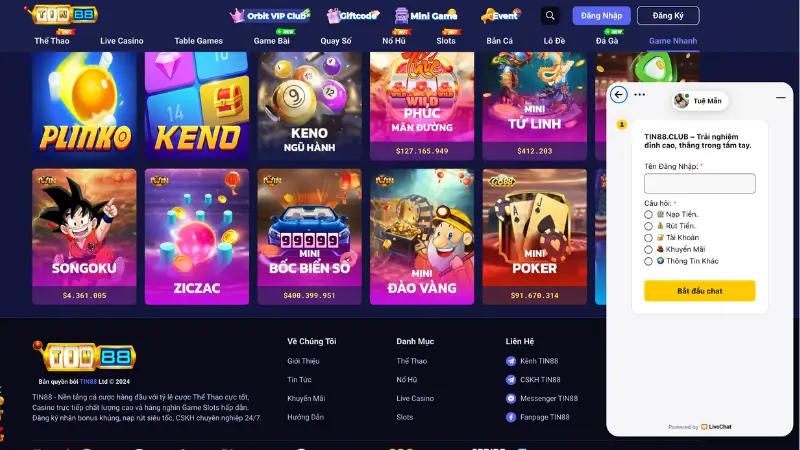Open the Messenger TIN88 icon link
The height and width of the screenshot is (450, 800).
click(x=511, y=398)
